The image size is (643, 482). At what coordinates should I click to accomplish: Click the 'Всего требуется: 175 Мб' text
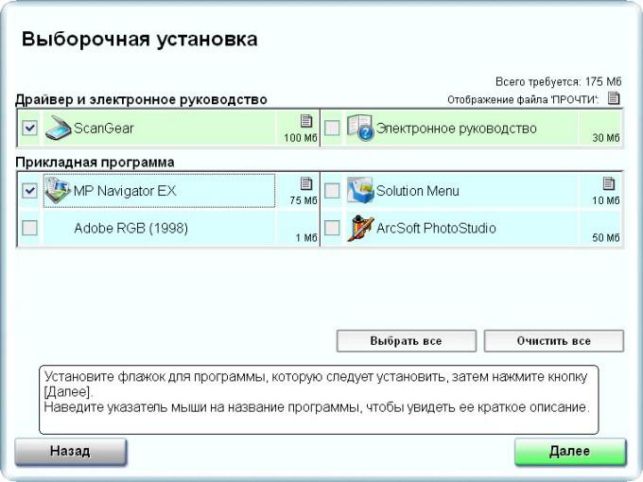coord(558,82)
